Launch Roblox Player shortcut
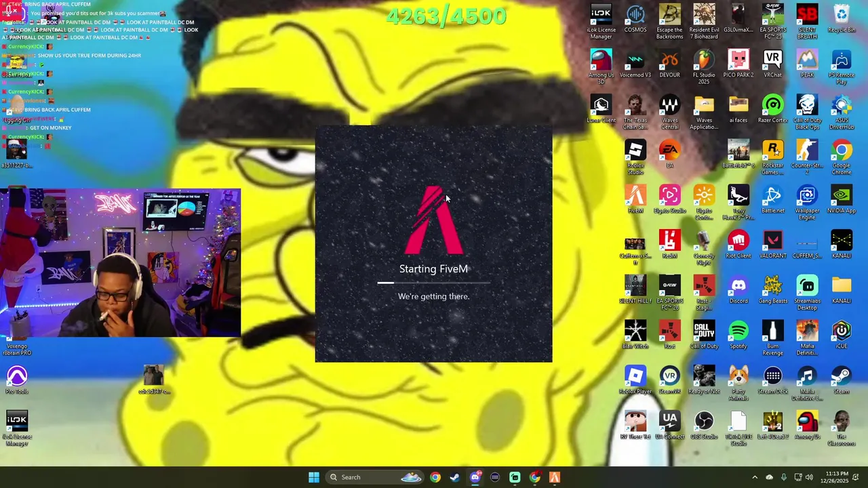This screenshot has width=868, height=488. pyautogui.click(x=635, y=381)
